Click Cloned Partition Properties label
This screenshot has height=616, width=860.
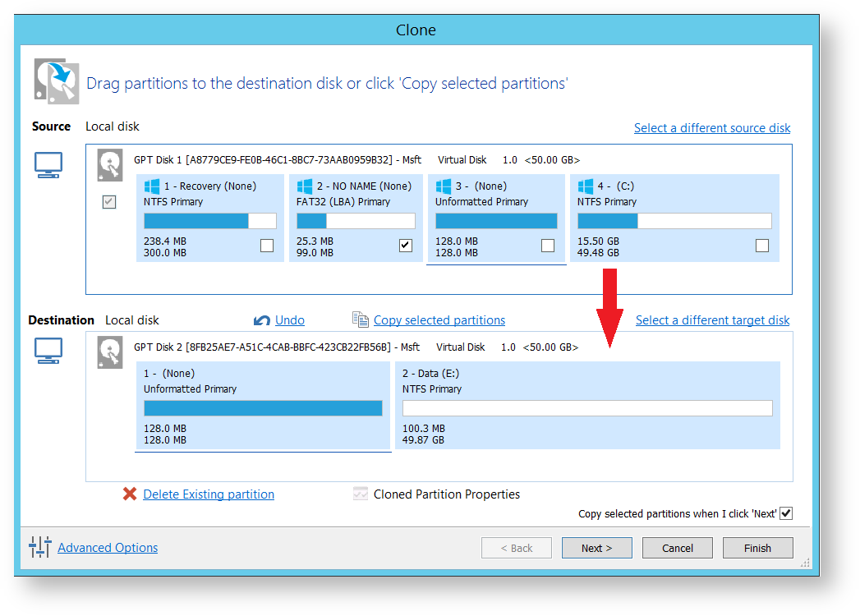447,494
